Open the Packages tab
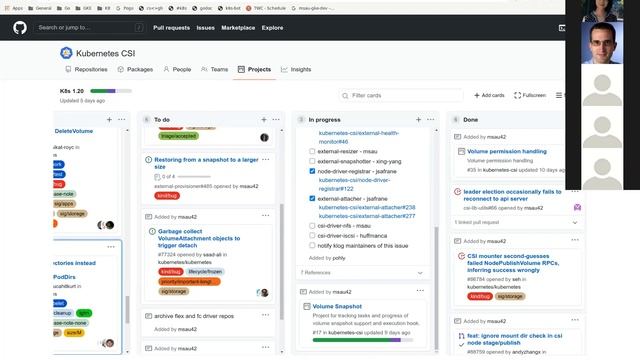Screen dimensions: 640x360 [135, 69]
